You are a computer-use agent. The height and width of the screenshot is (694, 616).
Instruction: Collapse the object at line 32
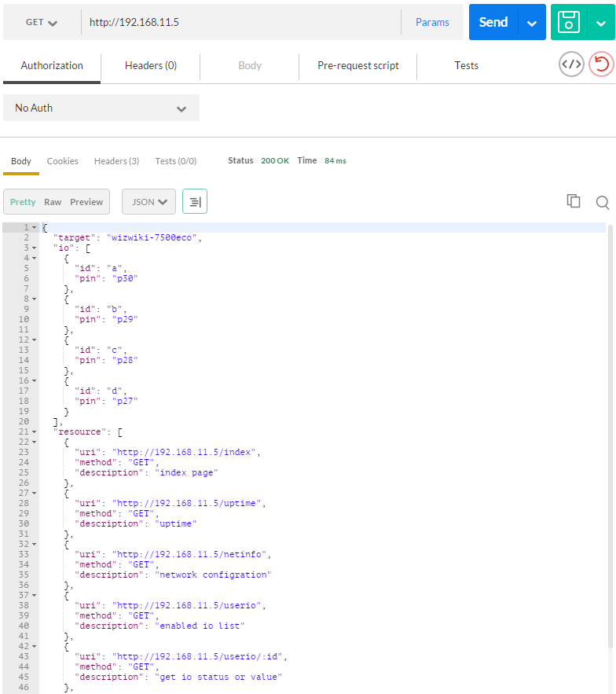coord(34,545)
